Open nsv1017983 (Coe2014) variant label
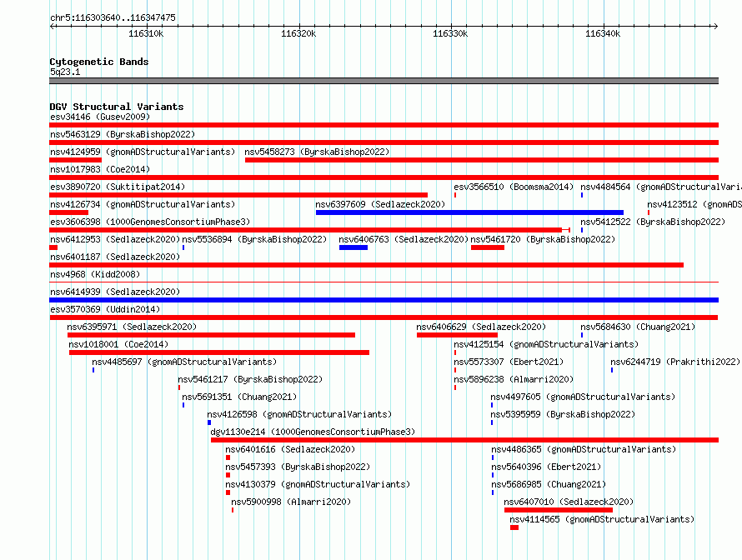This screenshot has width=742, height=560. click(100, 169)
